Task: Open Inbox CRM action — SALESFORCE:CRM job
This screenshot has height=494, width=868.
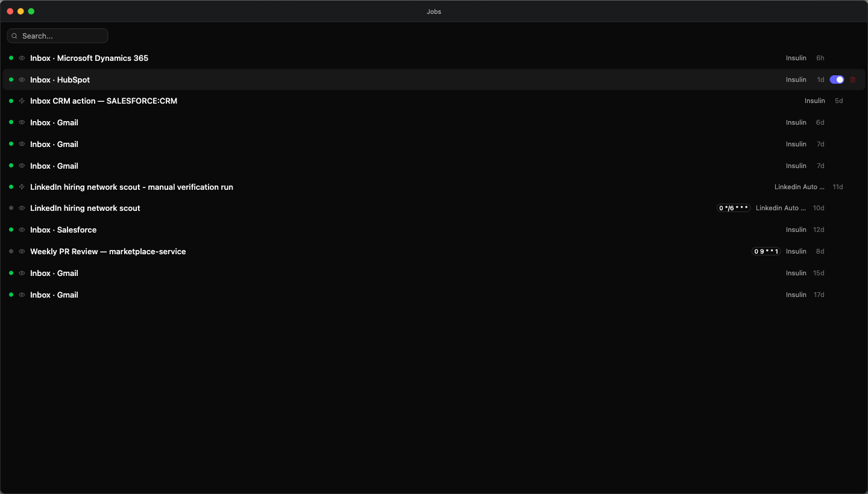Action: tap(104, 101)
